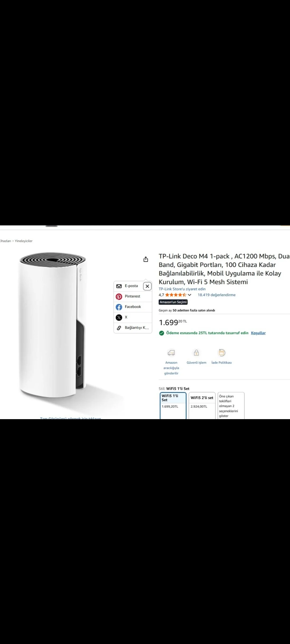290x644 pixels.
Task: Visit TP-Link Store link
Action: (x=182, y=289)
